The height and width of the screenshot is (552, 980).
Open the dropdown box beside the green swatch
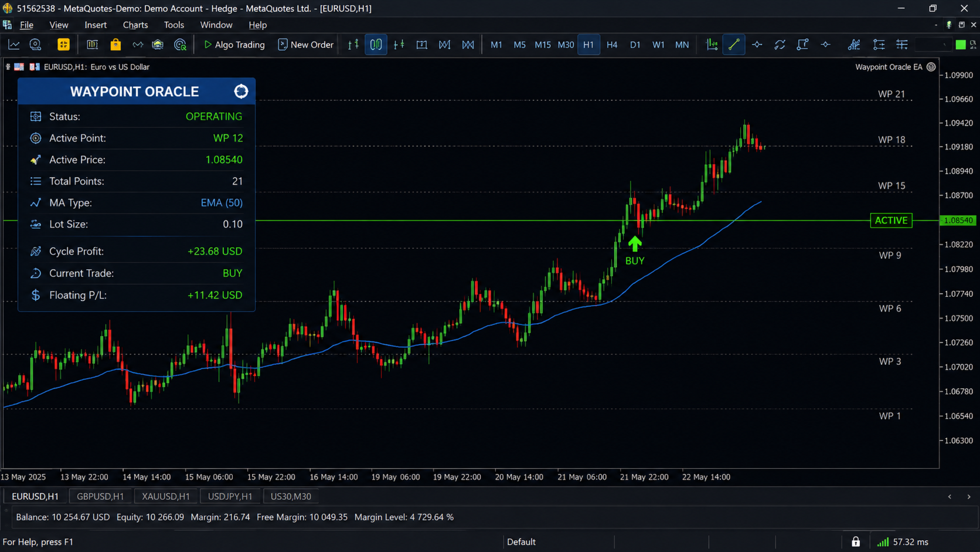pos(933,45)
